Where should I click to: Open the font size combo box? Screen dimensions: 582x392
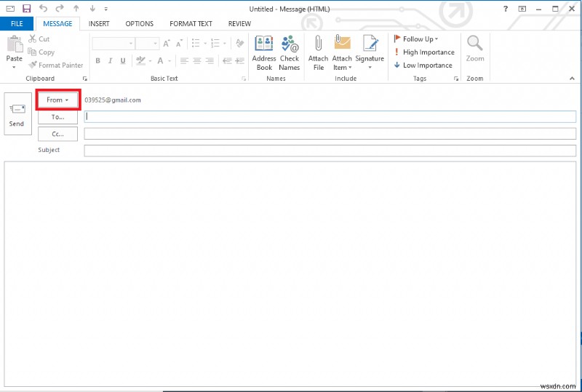click(148, 44)
